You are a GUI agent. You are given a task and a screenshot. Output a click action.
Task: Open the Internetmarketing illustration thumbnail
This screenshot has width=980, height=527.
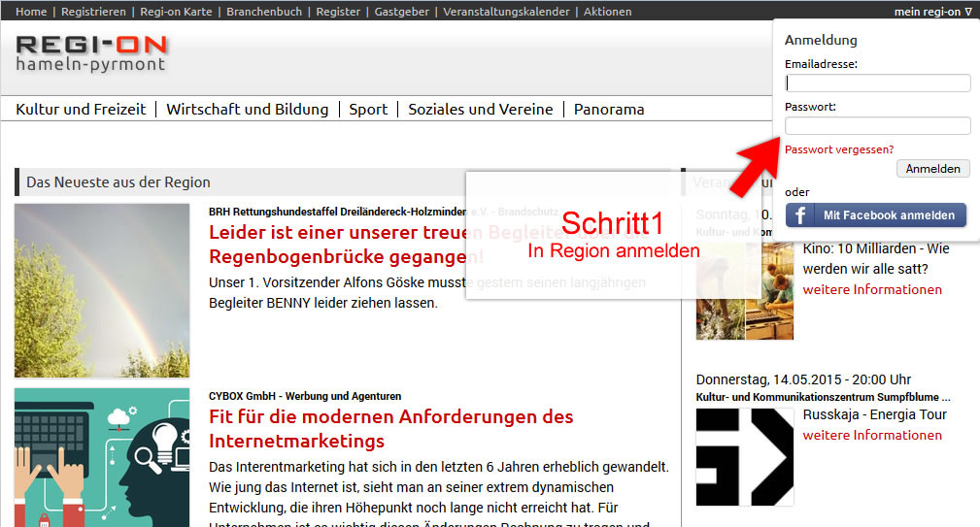102,457
